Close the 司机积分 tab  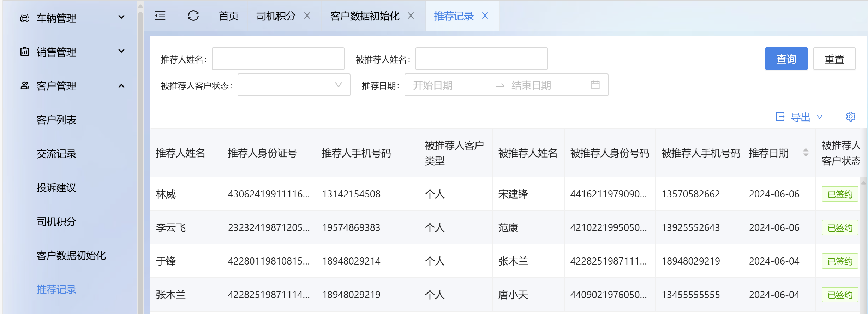click(307, 16)
